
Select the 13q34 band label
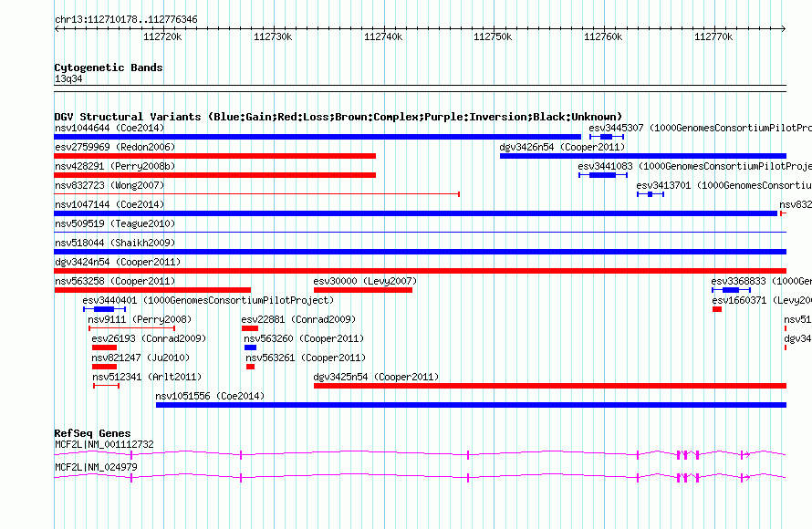coord(68,78)
